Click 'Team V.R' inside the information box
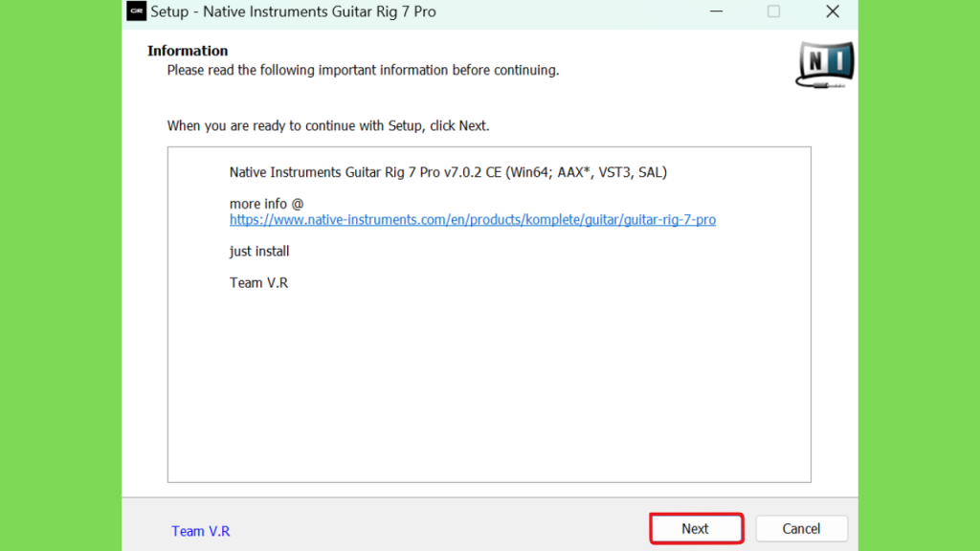 258,283
